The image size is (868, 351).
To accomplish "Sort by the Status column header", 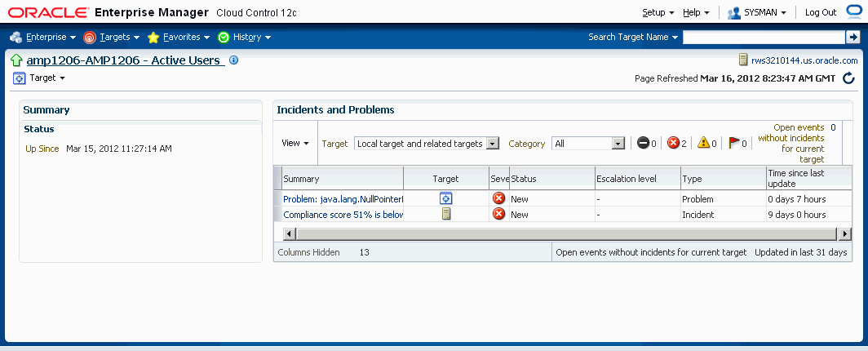I will pos(552,178).
